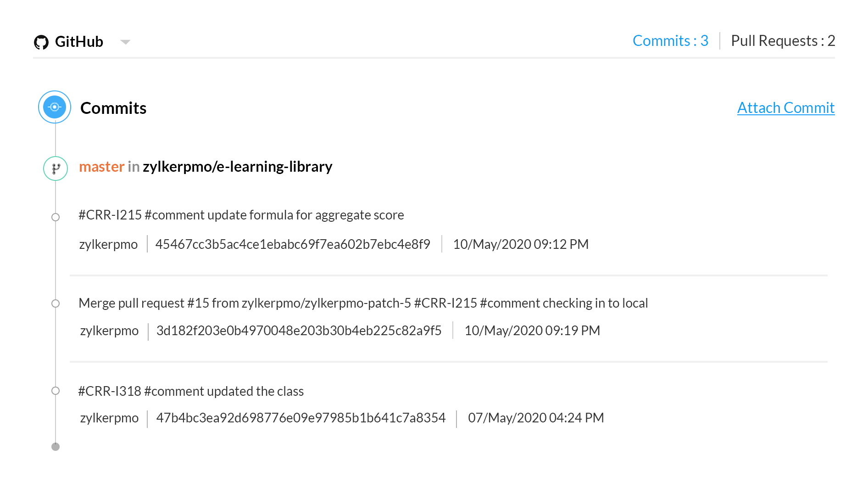Open the CRR-I318 updated the class commit

point(191,391)
